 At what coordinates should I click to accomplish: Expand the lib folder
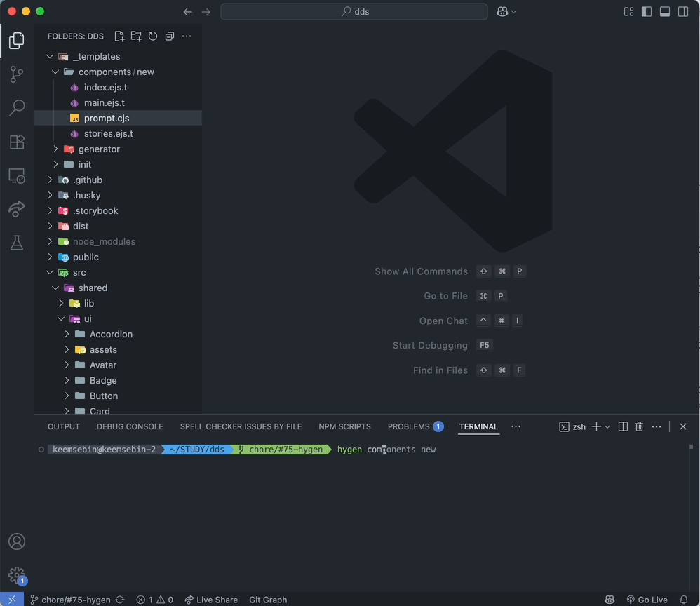pyautogui.click(x=61, y=303)
